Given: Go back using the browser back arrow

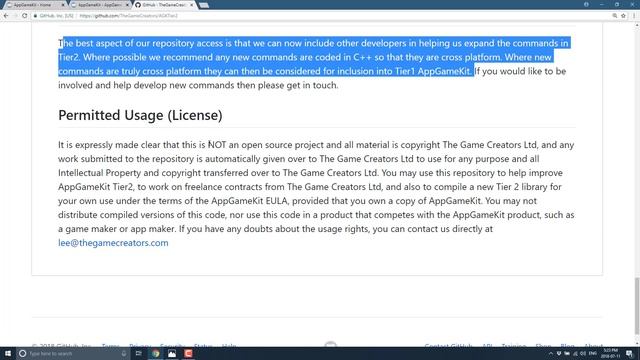Looking at the screenshot, I should pyautogui.click(x=6, y=16).
